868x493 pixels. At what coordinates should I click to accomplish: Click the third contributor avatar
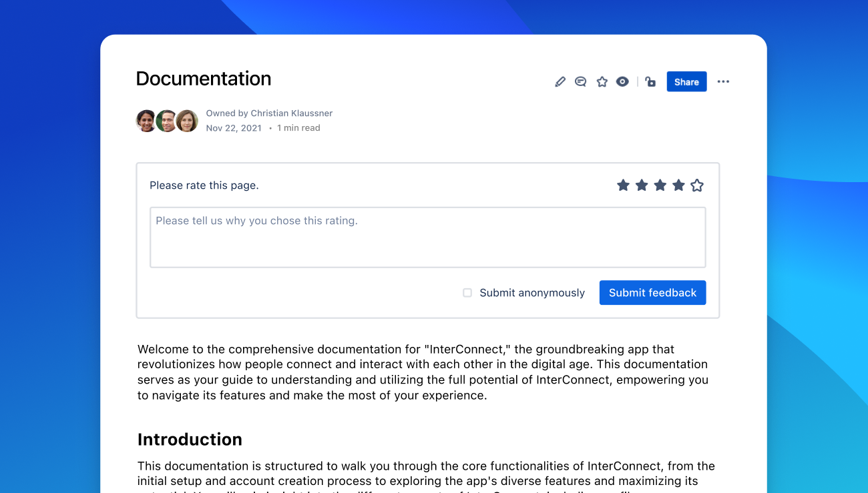coord(187,121)
